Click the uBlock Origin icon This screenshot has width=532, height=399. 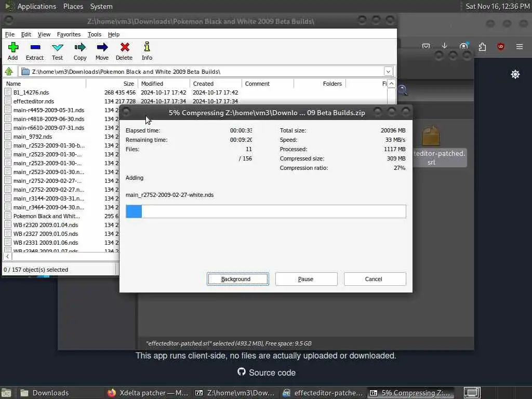click(x=501, y=46)
